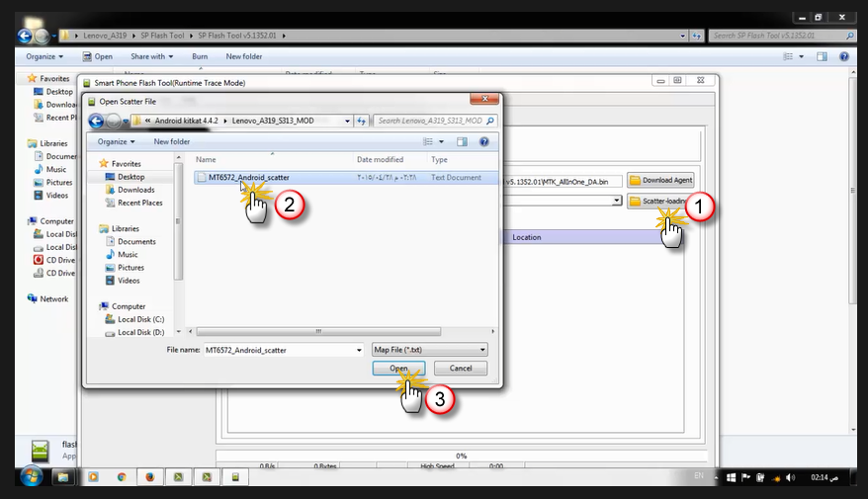This screenshot has width=868, height=499.
Task: Sort files by the Type column header
Action: click(x=439, y=159)
